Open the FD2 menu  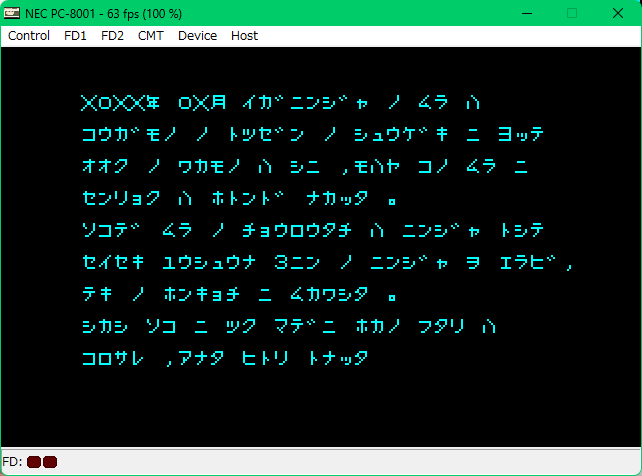click(x=112, y=36)
